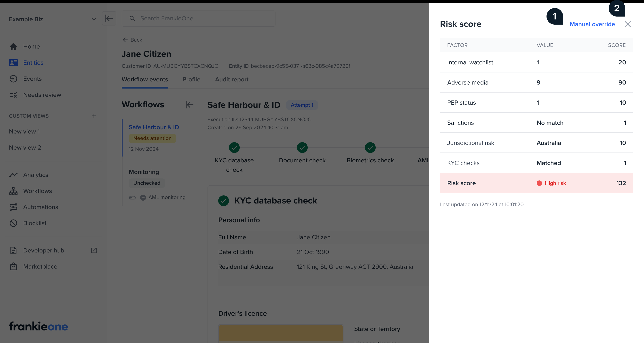Click the Needs review list icon
Screen dimensions: 644x343
(13, 95)
